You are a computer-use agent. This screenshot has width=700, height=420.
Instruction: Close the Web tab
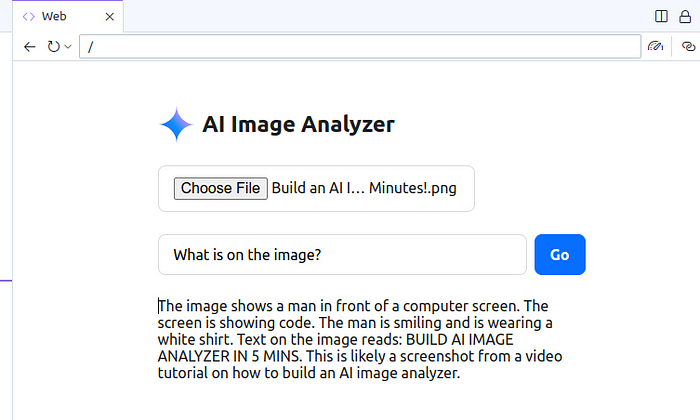(109, 17)
